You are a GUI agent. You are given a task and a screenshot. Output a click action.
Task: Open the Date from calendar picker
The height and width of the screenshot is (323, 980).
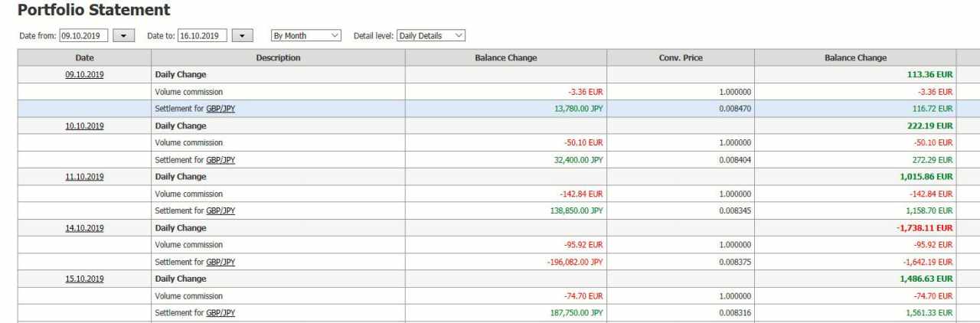pos(123,36)
